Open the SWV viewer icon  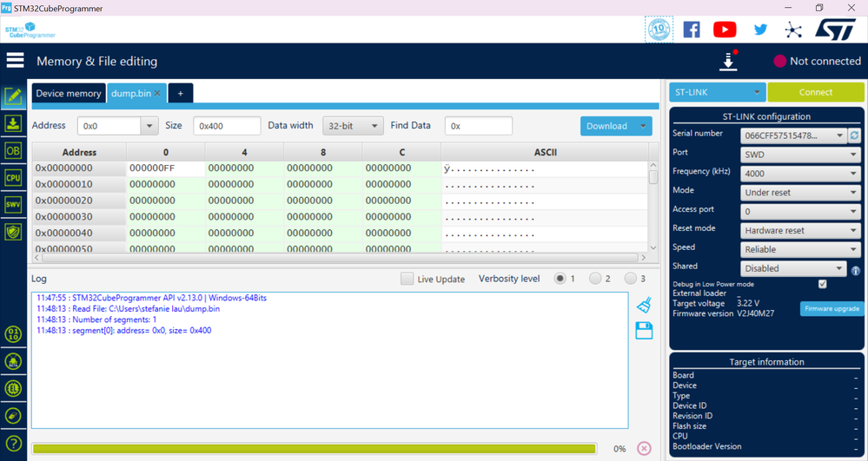click(13, 204)
